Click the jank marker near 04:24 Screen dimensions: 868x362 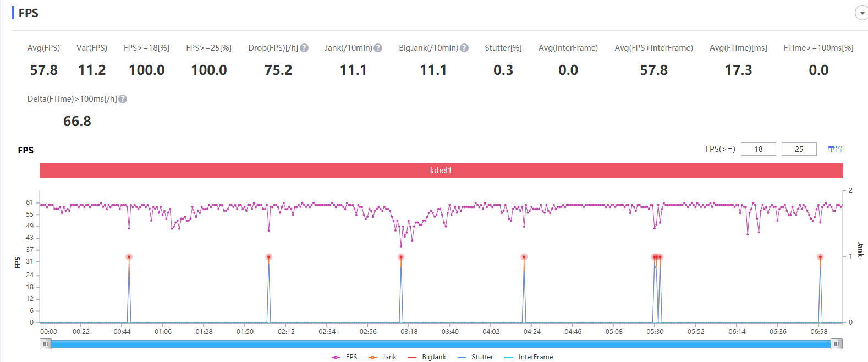point(524,257)
